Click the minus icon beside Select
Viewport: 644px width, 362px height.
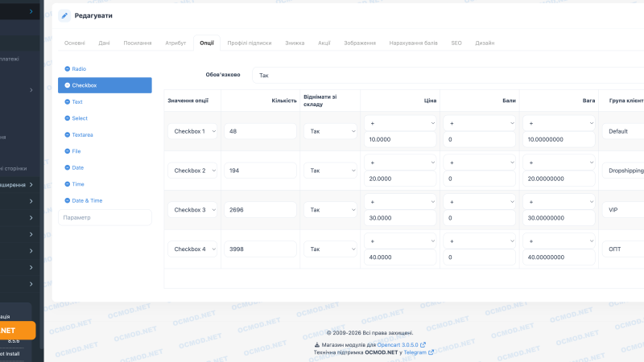coord(68,118)
